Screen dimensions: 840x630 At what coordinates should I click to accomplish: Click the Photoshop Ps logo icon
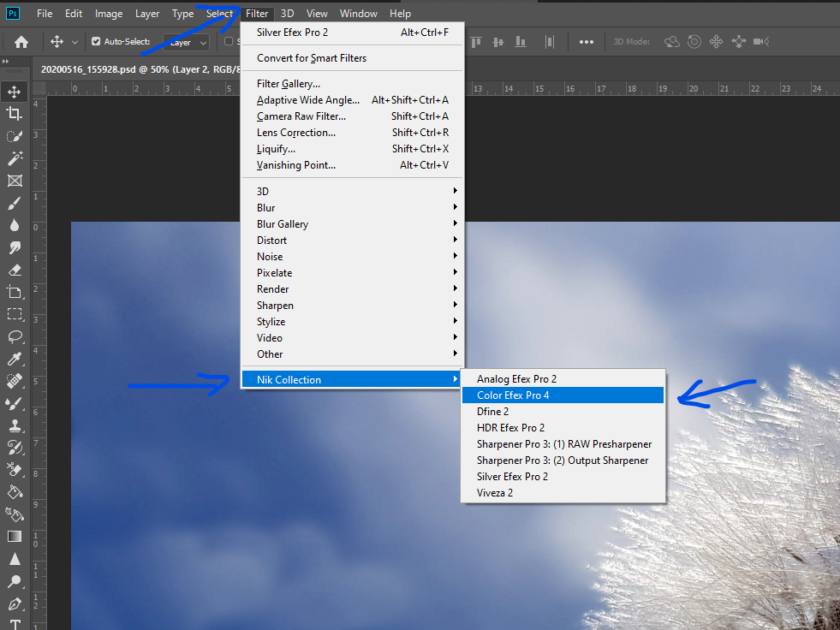coord(13,14)
